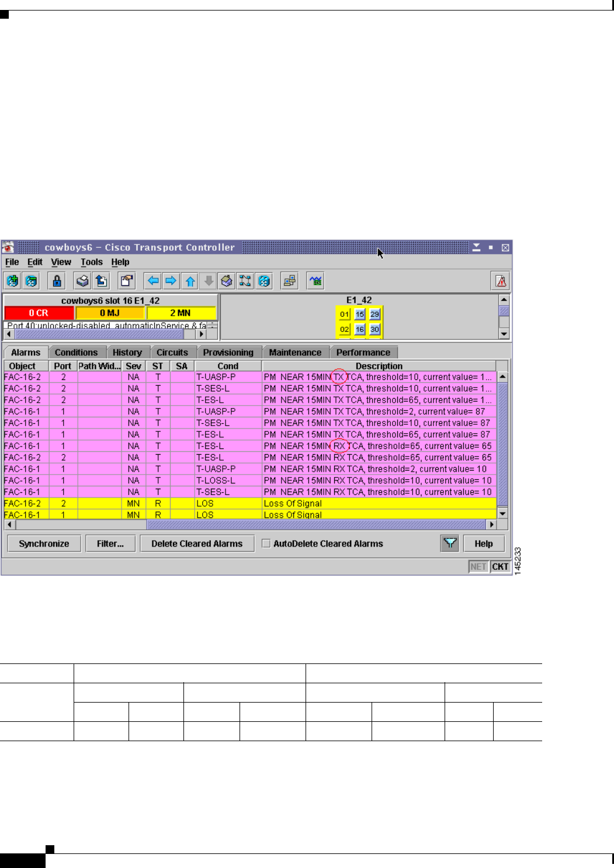This screenshot has height=868, width=614.
Task: Sort by the Sev column header
Action: pos(134,366)
